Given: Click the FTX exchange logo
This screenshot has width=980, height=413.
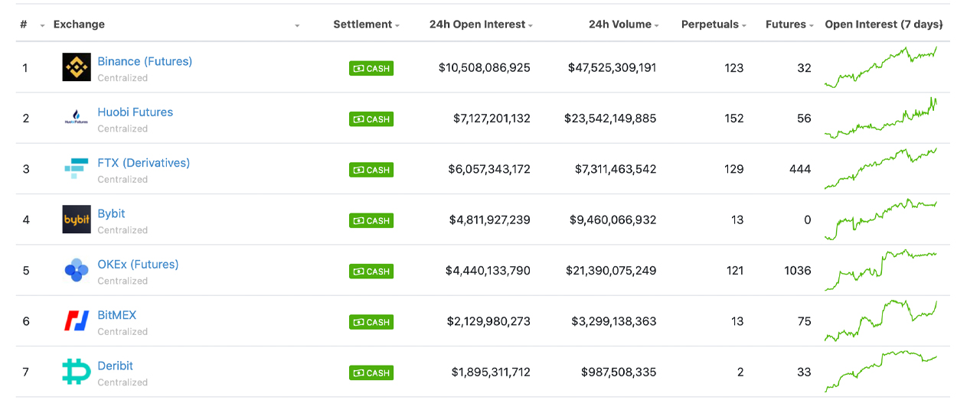Looking at the screenshot, I should point(77,169).
